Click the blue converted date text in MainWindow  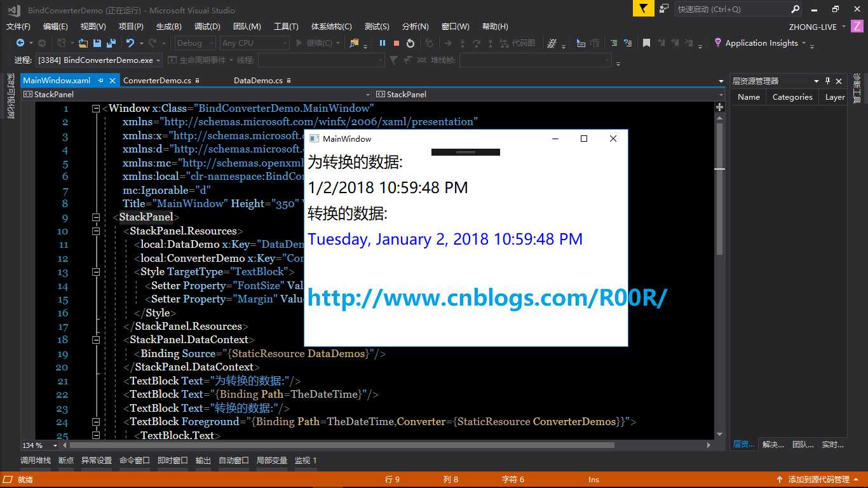445,240
